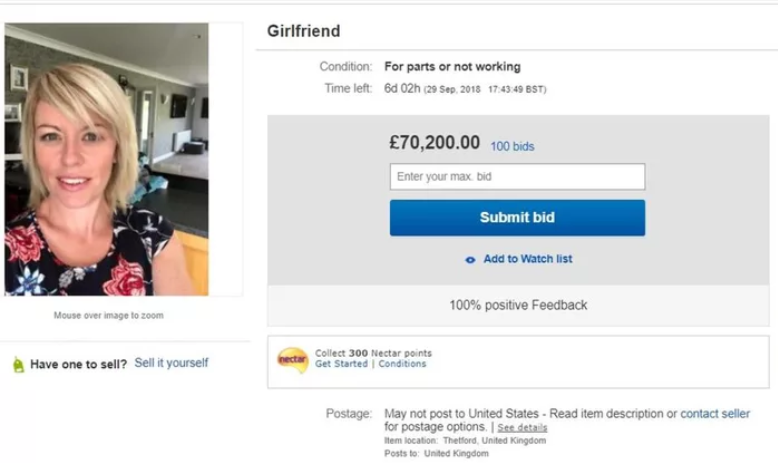778x463 pixels.
Task: Click the Collect 300 Nectar points text
Action: tap(373, 353)
